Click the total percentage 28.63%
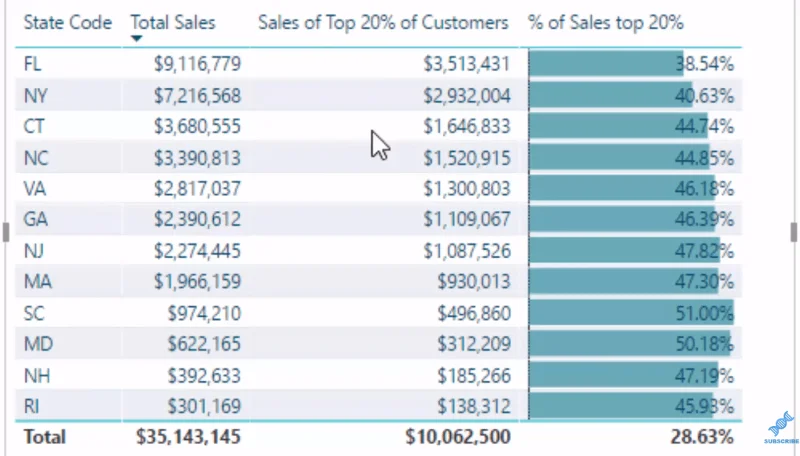This screenshot has width=800, height=456. click(x=702, y=437)
